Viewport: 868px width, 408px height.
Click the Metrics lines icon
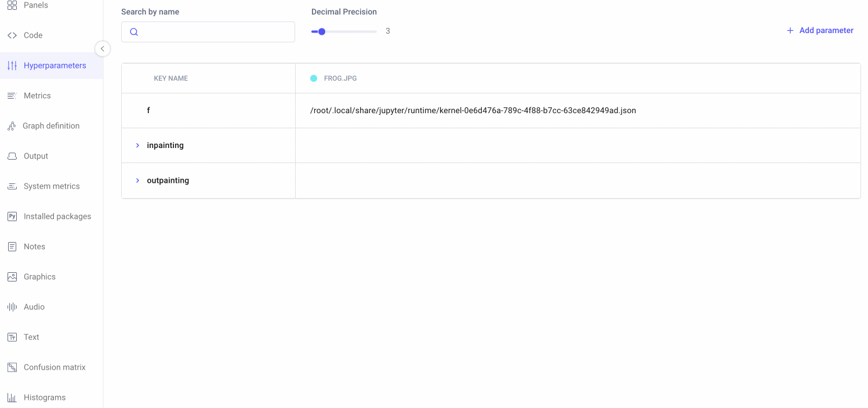pos(12,96)
